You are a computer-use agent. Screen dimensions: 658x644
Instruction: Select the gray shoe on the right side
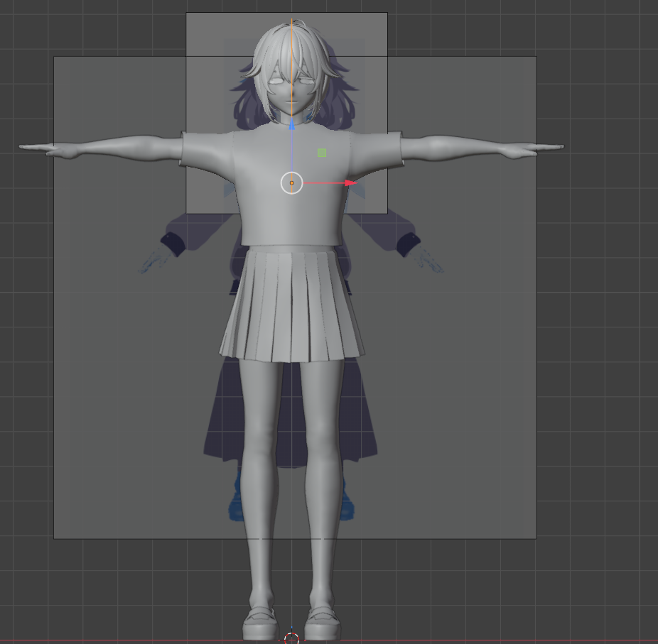[x=323, y=623]
